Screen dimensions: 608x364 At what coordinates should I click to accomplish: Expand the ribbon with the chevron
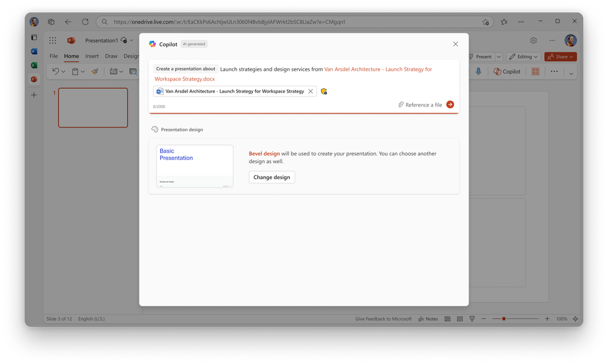[x=571, y=74]
